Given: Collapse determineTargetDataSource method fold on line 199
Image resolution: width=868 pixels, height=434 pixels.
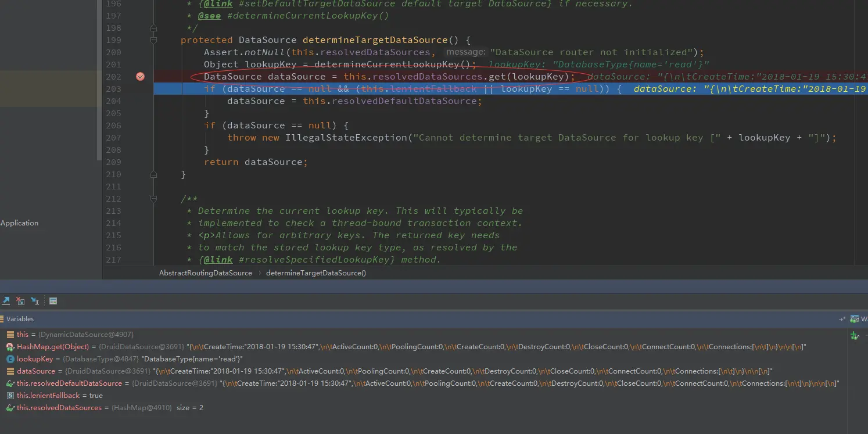Looking at the screenshot, I should tap(153, 40).
